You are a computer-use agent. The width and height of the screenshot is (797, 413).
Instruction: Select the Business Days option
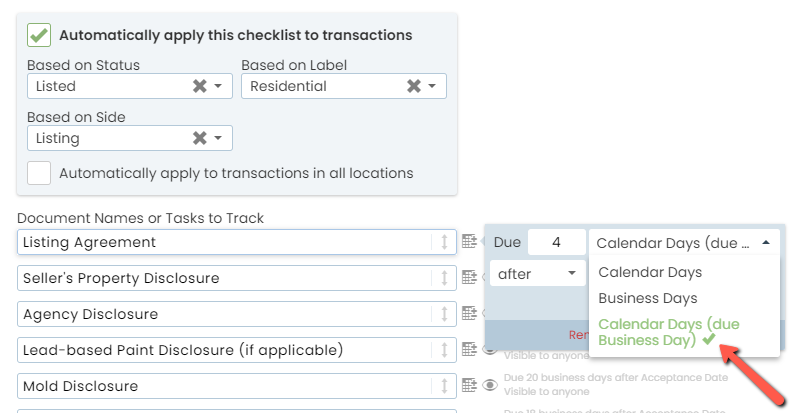coord(648,298)
